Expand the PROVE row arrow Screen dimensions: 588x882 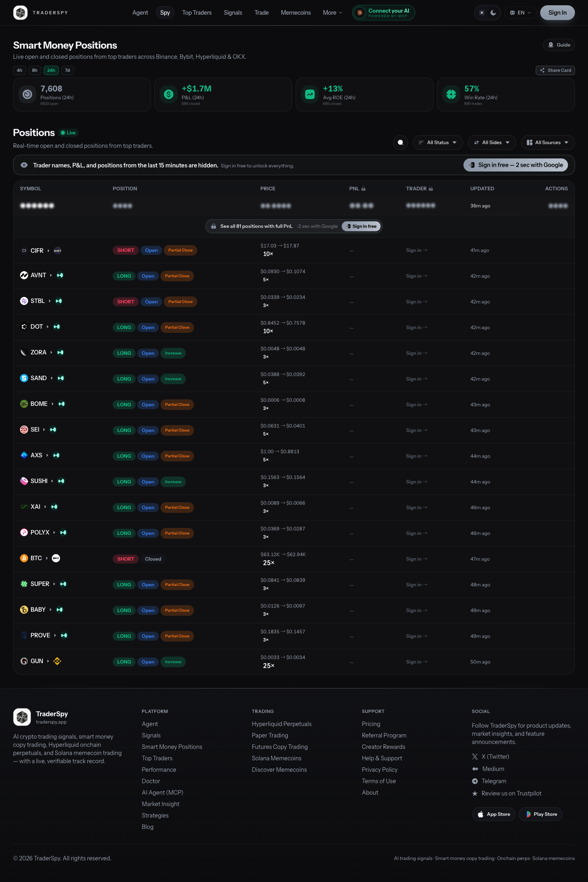click(55, 635)
